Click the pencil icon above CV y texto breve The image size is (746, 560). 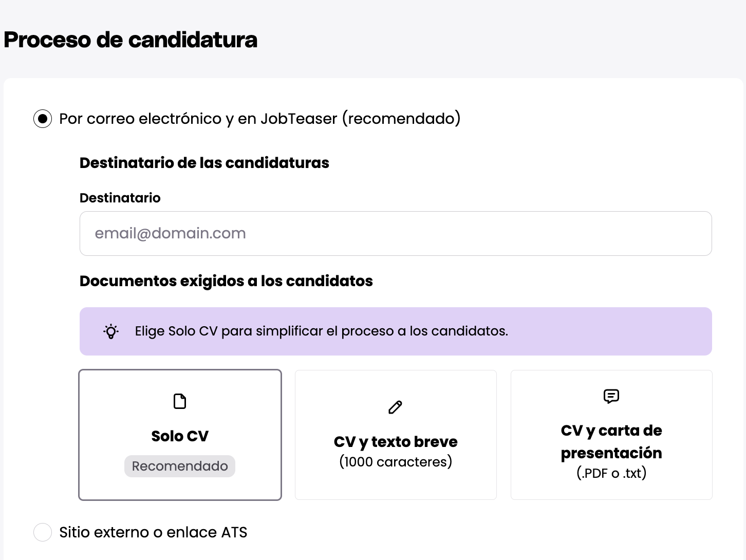[395, 407]
